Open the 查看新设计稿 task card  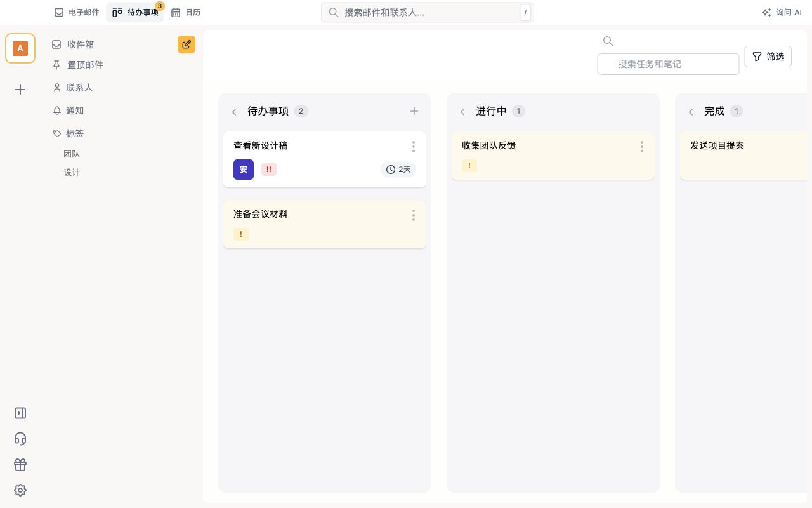(x=325, y=159)
